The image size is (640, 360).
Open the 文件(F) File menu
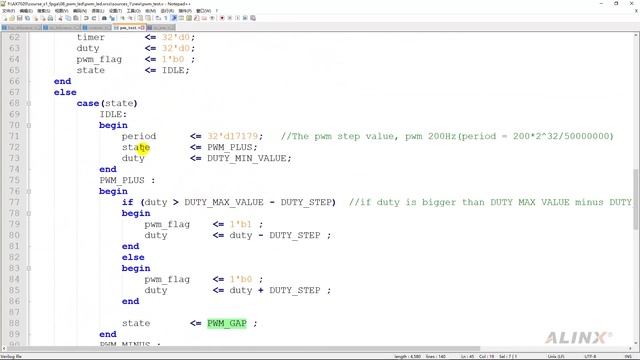pos(9,11)
